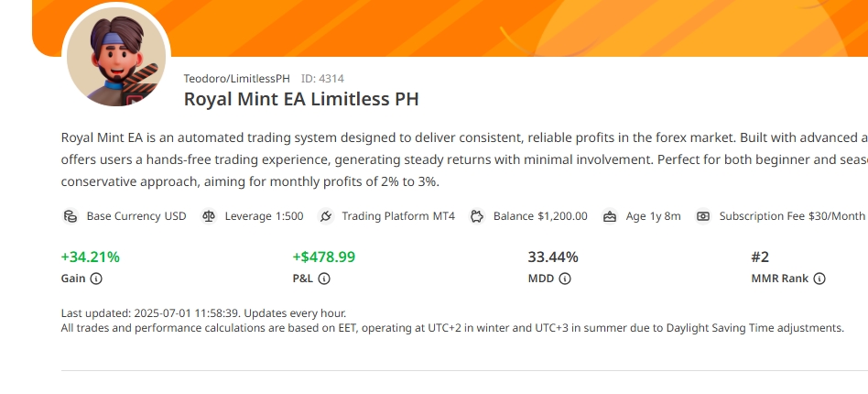Click the Subscription Fee banknote icon
Image resolution: width=868 pixels, height=394 pixels.
(x=703, y=217)
